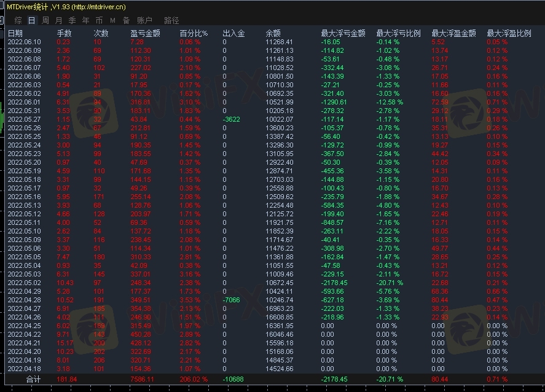Select the 2022.05.02 date row
The height and width of the screenshot is (392, 545).
pos(24,283)
